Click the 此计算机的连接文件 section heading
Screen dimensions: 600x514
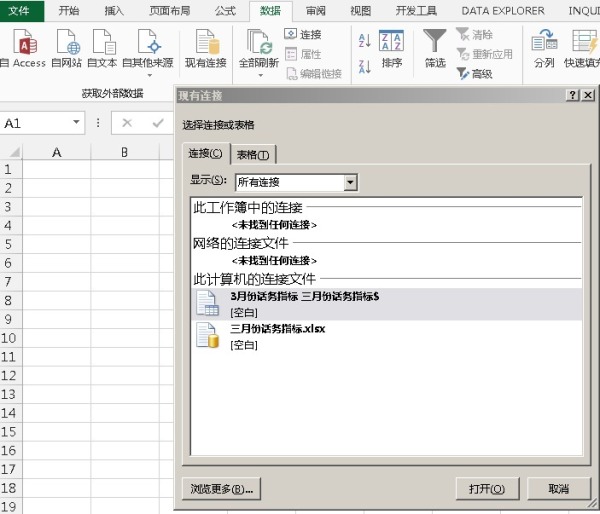coord(254,279)
